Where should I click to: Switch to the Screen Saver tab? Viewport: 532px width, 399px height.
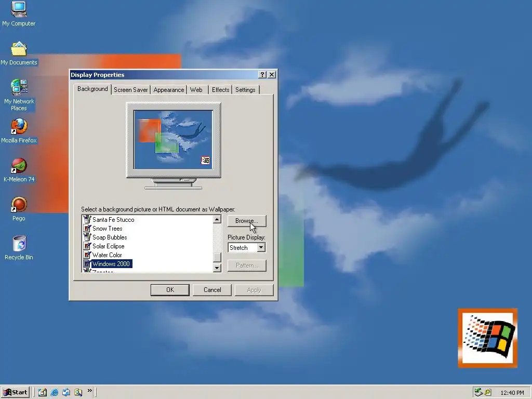(130, 89)
